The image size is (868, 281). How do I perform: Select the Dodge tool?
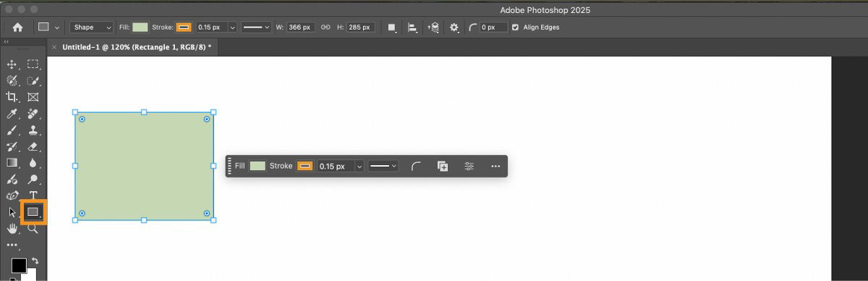[33, 179]
